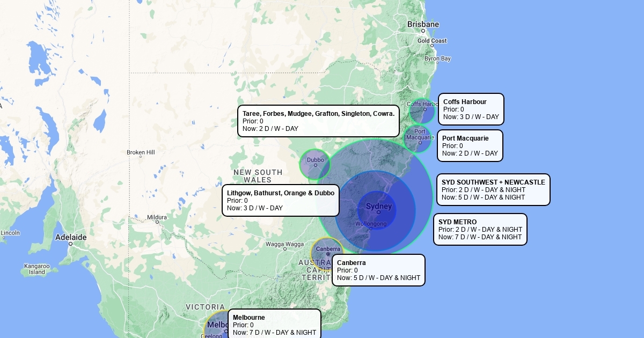Click the Port Macquarie coverage circle

[x=418, y=139]
